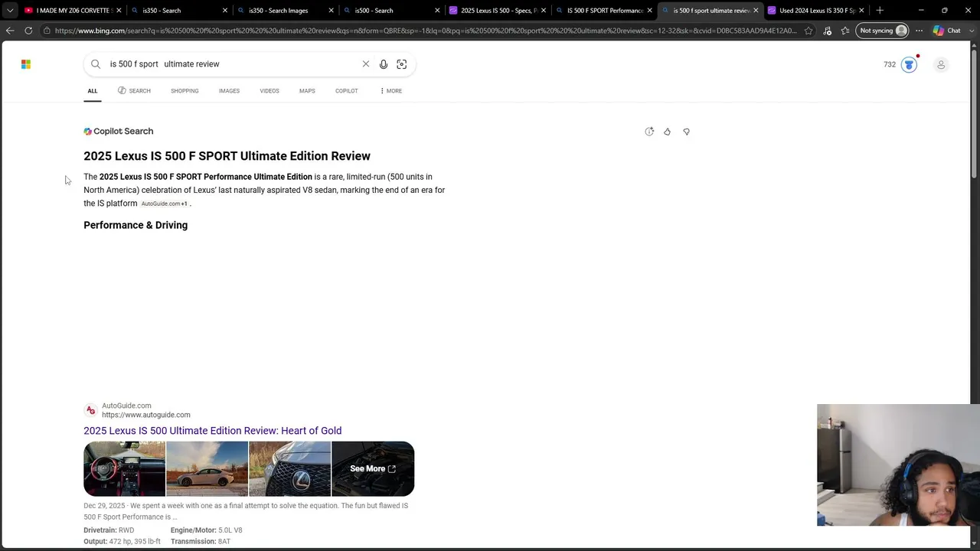The height and width of the screenshot is (551, 980).
Task: Open AI-generated info icon for Copilot answer
Action: (649, 132)
